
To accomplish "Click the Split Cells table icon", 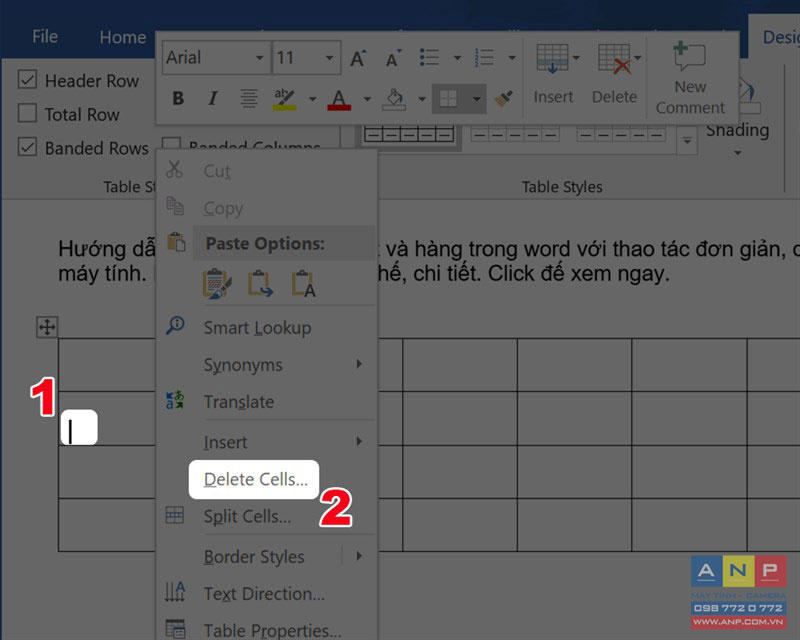I will (174, 515).
